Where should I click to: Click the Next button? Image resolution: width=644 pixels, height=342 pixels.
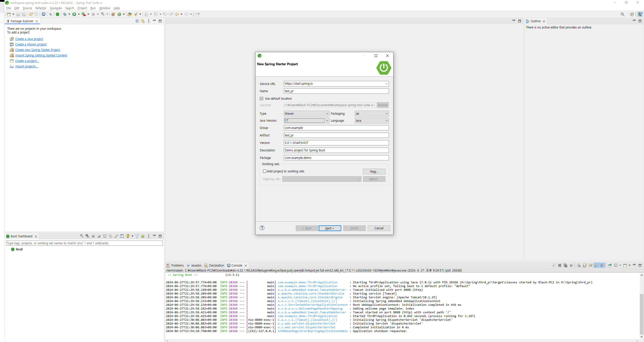pos(329,228)
